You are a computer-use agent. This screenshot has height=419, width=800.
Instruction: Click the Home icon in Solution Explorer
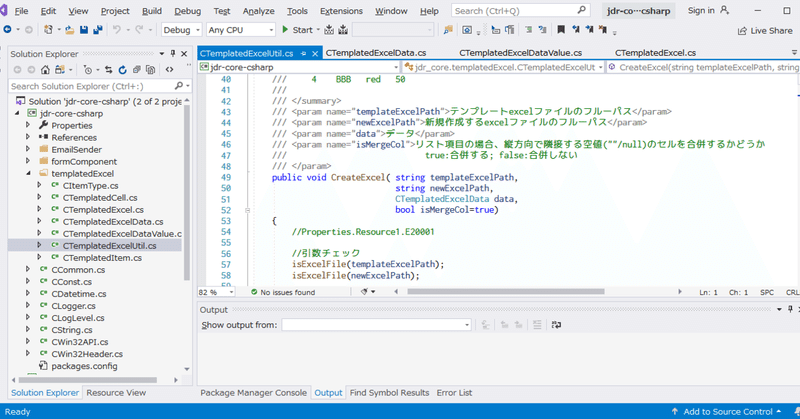point(45,69)
